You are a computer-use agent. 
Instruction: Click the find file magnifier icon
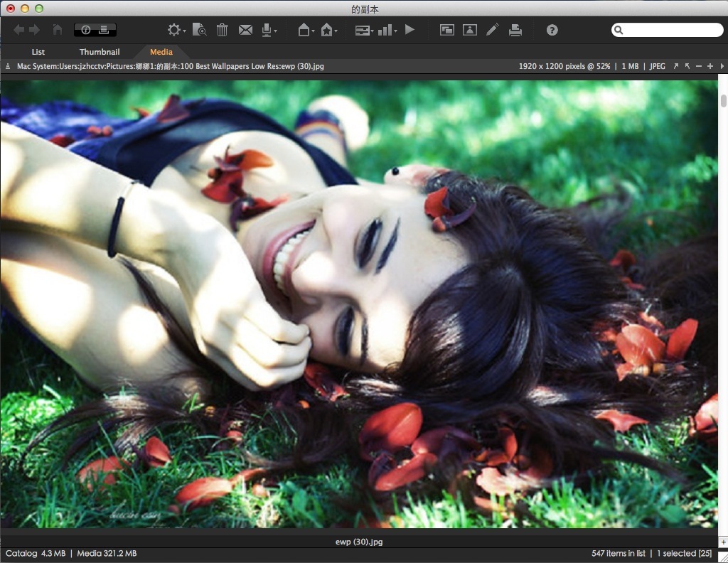[199, 30]
